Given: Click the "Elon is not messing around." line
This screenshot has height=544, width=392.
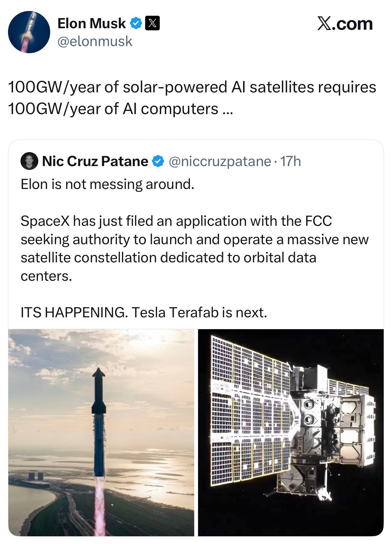Looking at the screenshot, I should tap(108, 184).
